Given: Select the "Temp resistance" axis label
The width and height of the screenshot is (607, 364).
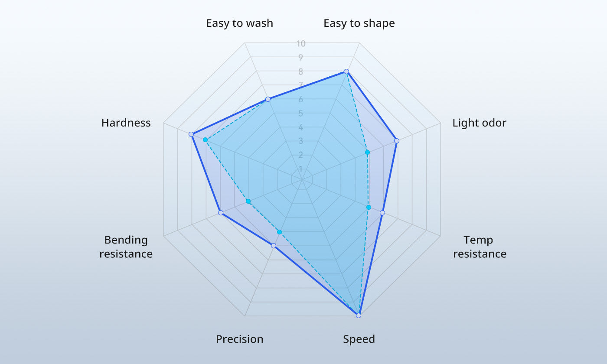Looking at the screenshot, I should pos(480,247).
